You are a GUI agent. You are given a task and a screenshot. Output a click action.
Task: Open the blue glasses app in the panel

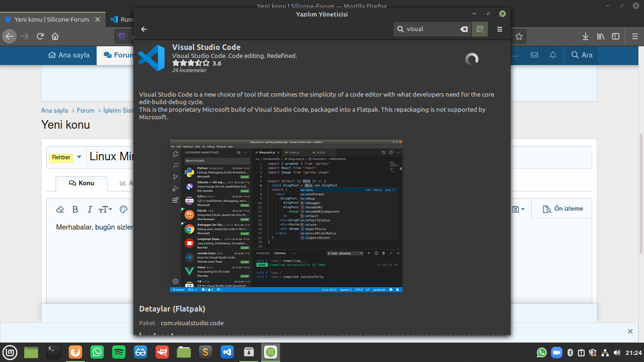140,352
